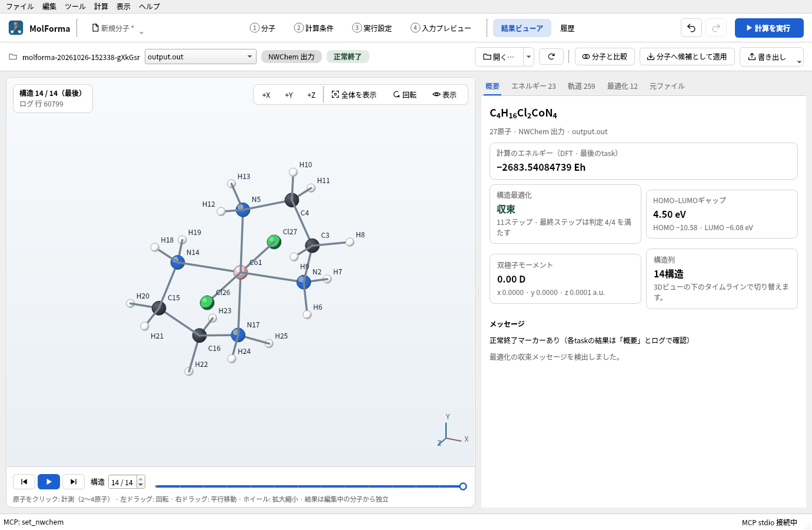Open the 新規分子 document dropdown arrow
This screenshot has width=812, height=530.
[x=141, y=32]
